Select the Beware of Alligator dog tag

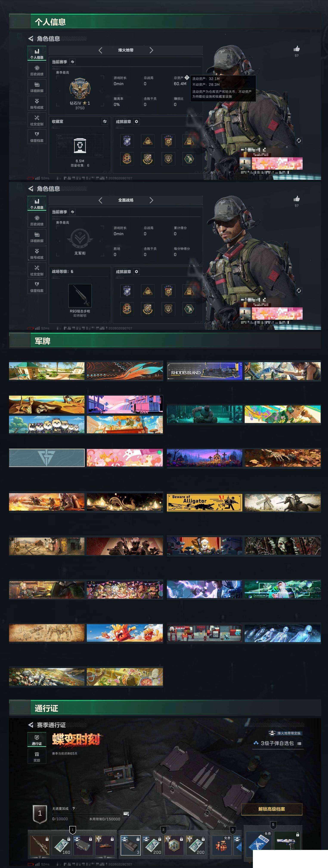tap(205, 503)
